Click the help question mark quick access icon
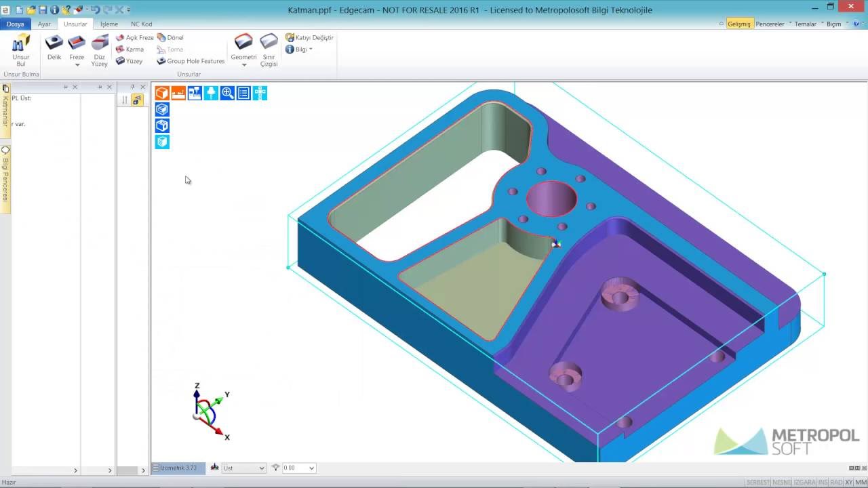The height and width of the screenshot is (488, 868). pos(66,9)
